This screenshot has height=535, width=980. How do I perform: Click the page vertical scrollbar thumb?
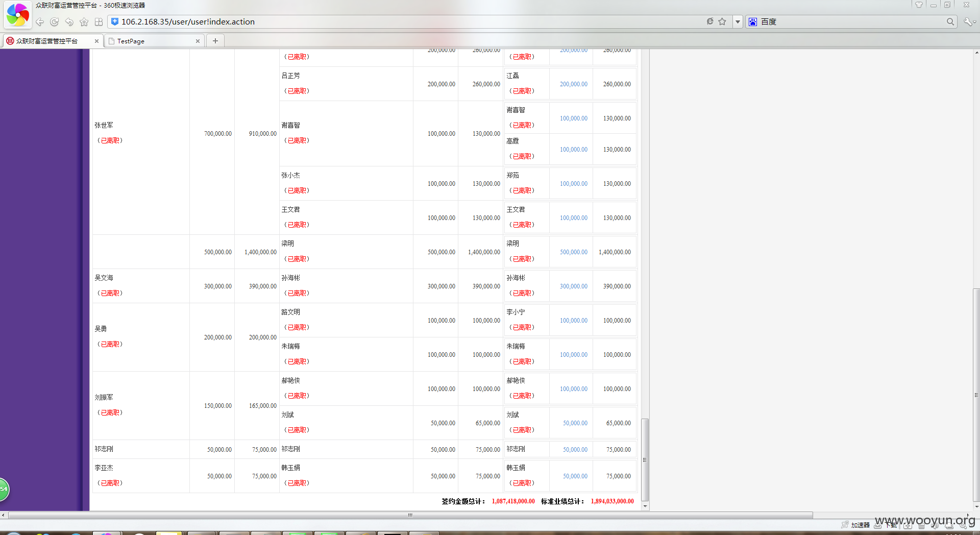[x=976, y=396]
